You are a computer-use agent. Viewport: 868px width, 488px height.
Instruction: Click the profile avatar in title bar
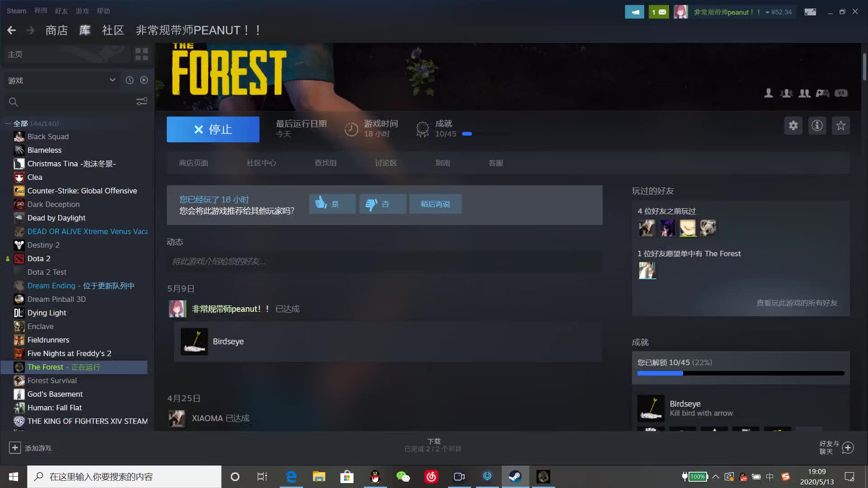point(680,12)
